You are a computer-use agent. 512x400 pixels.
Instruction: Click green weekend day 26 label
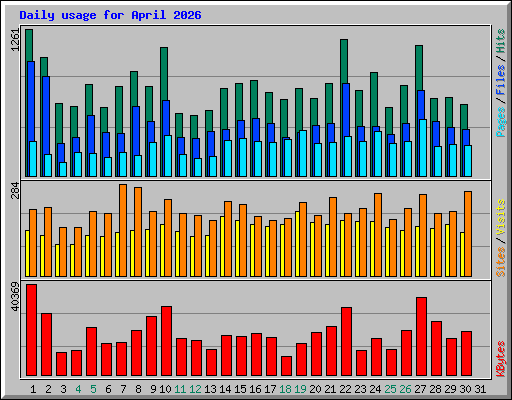point(405,389)
